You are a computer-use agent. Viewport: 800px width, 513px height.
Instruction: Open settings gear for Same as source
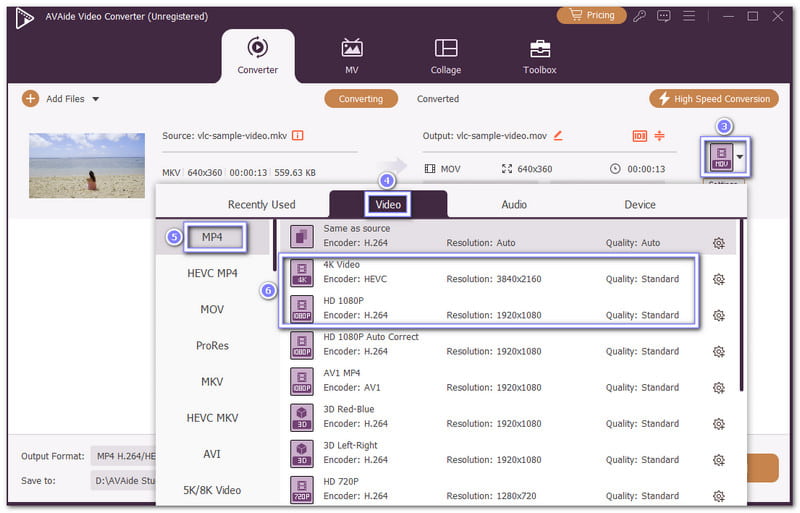point(719,243)
